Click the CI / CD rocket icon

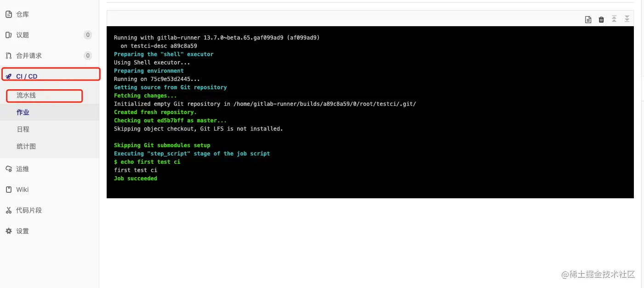9,77
